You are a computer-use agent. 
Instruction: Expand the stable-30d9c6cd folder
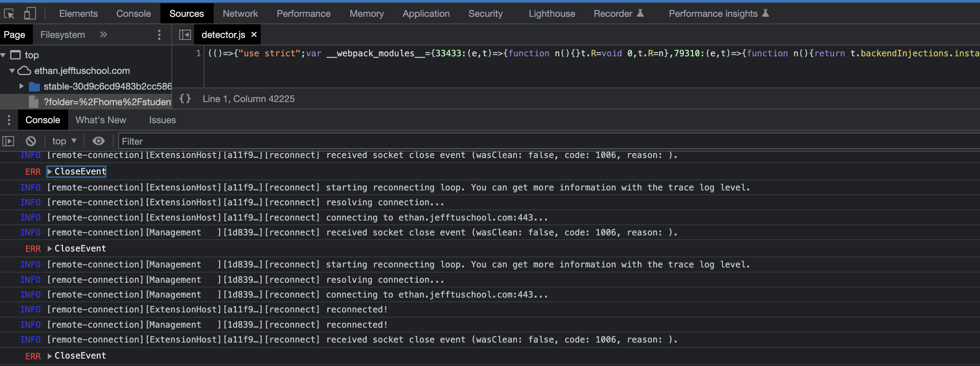[x=22, y=86]
